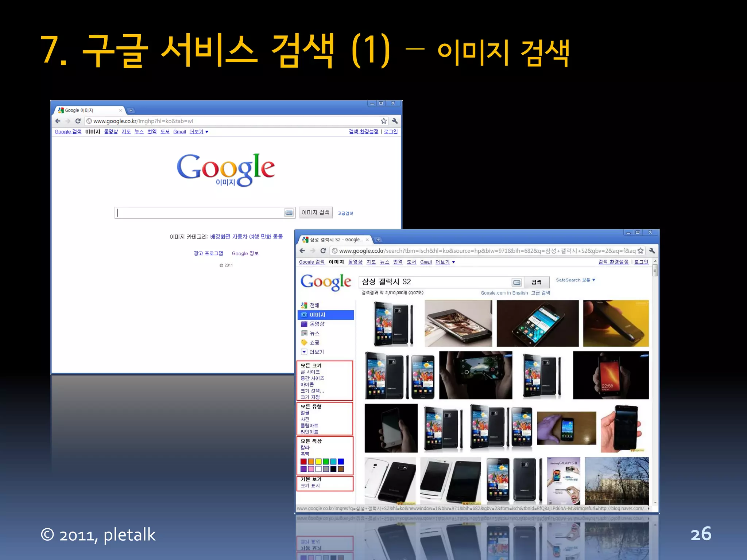The height and width of the screenshot is (560, 747).
Task: Click keyboard icon in results search box
Action: click(517, 282)
